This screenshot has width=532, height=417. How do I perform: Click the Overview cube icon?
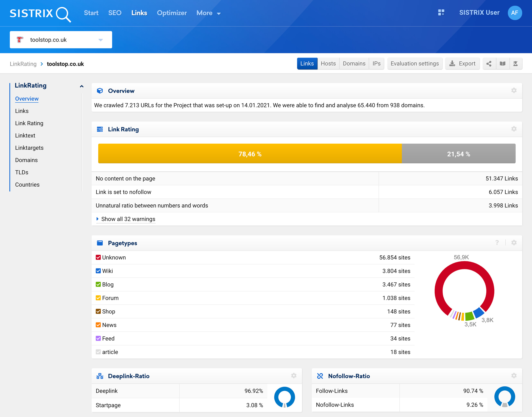point(100,91)
